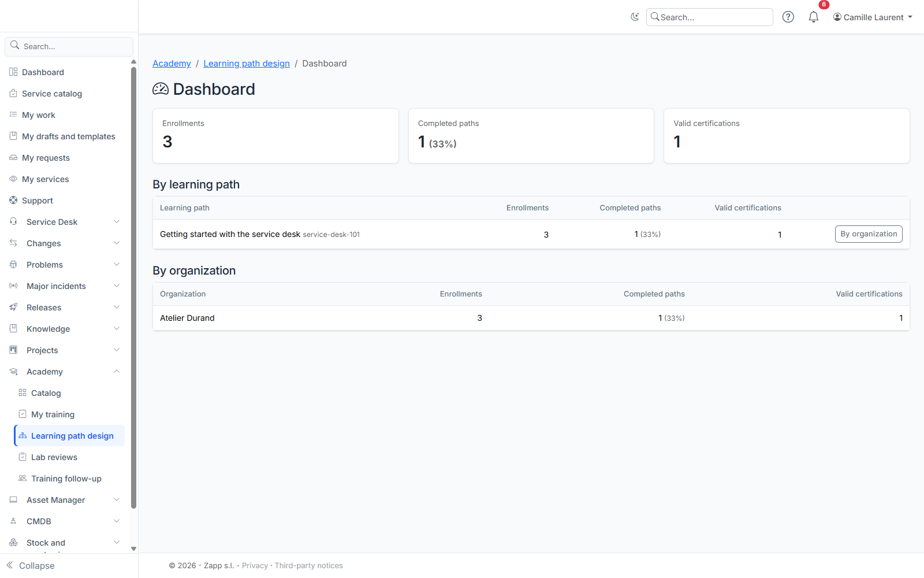This screenshot has height=578, width=924.
Task: Expand the Service Desk chevron
Action: (117, 221)
